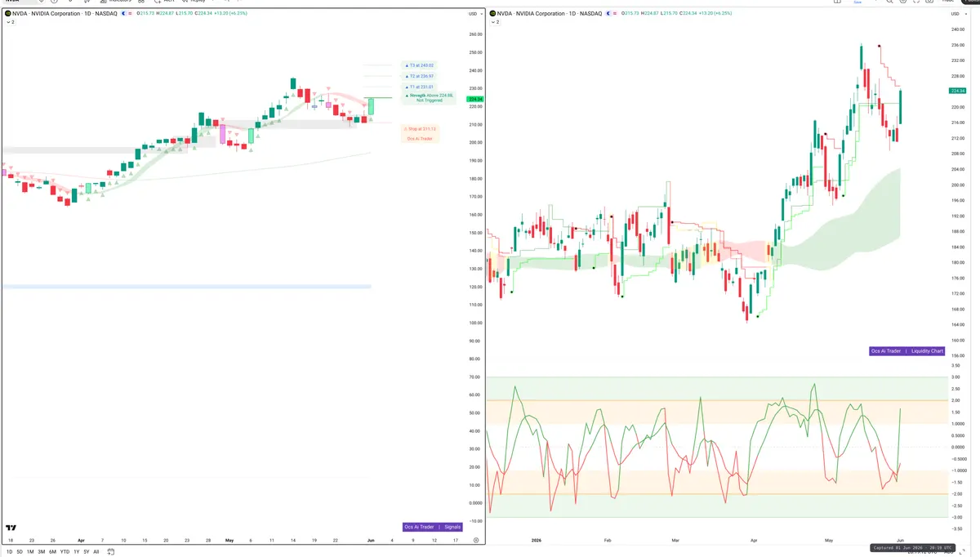980x557 pixels.
Task: Click the green 224.34 price tag on right axis
Action: pos(958,91)
